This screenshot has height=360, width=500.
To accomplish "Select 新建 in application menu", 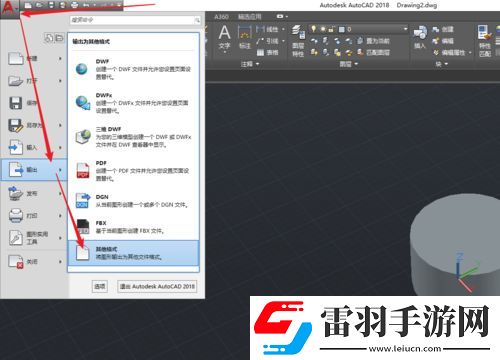I will (33, 58).
